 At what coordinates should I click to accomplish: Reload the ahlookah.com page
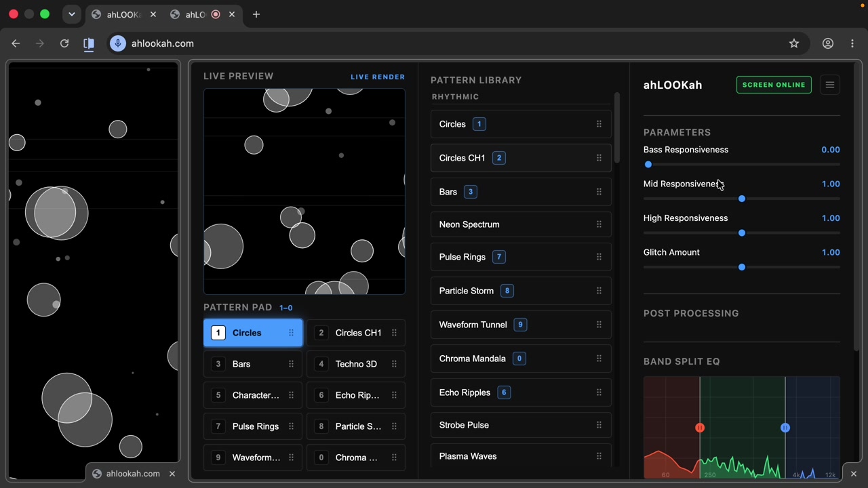64,43
